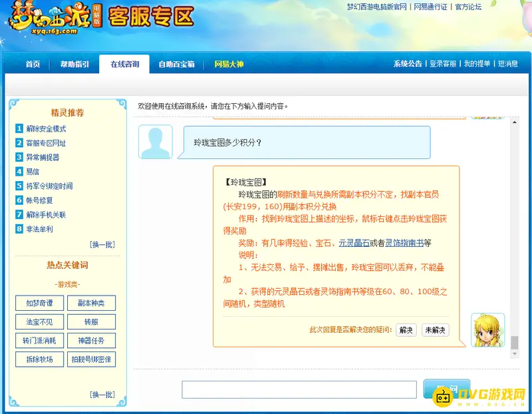Click 换一批 under 精灵推荐 list
Screen dimensions: 532x414
click(102, 244)
